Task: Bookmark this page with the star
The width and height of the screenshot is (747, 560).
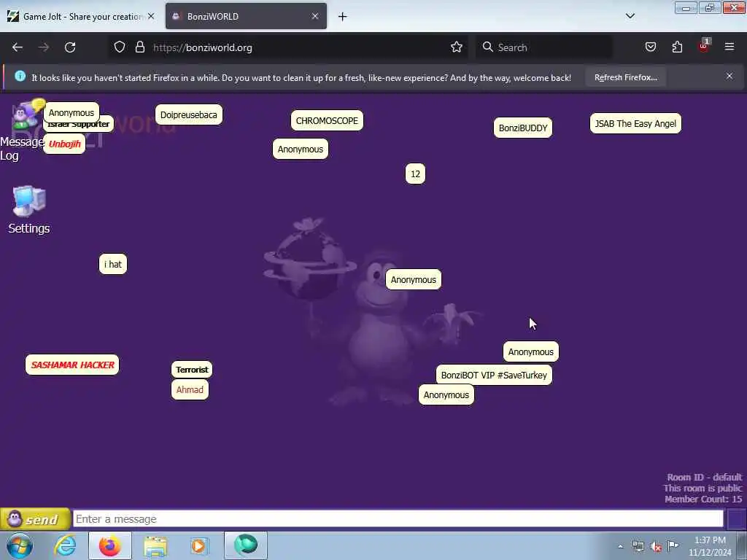Action: (457, 47)
